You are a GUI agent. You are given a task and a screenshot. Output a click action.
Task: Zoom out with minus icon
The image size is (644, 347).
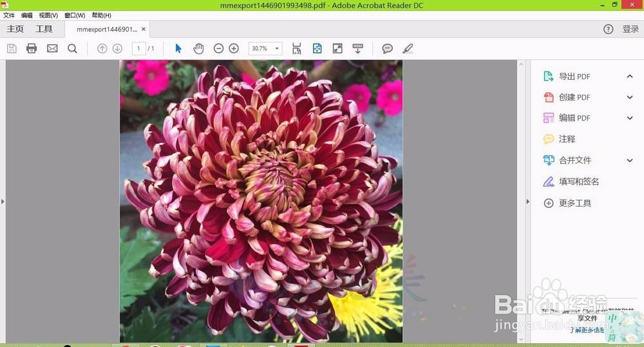click(218, 48)
